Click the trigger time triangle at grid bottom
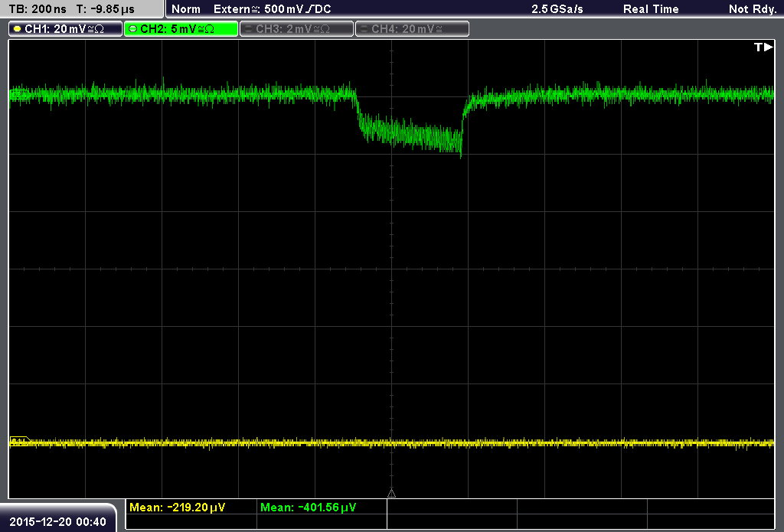 (x=391, y=494)
